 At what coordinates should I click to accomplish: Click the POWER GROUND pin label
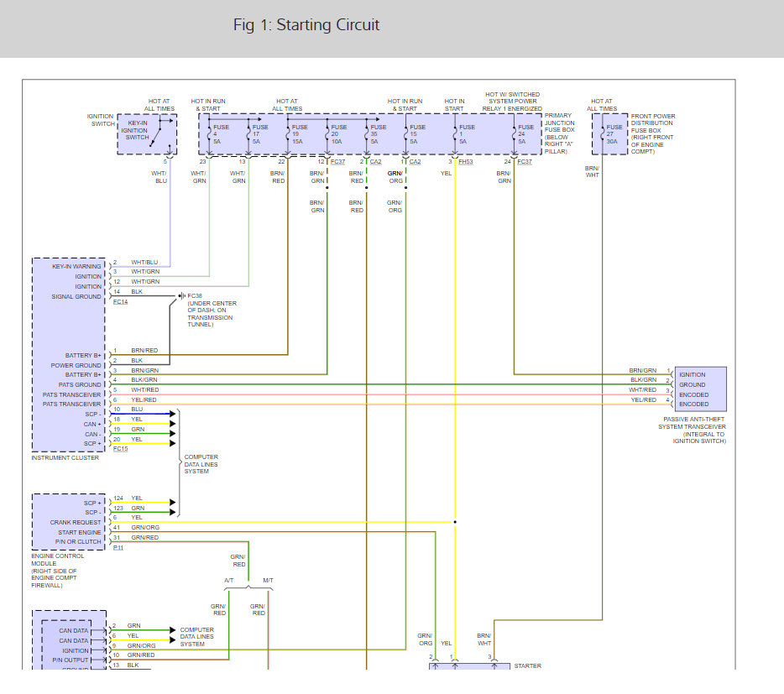pos(76,366)
